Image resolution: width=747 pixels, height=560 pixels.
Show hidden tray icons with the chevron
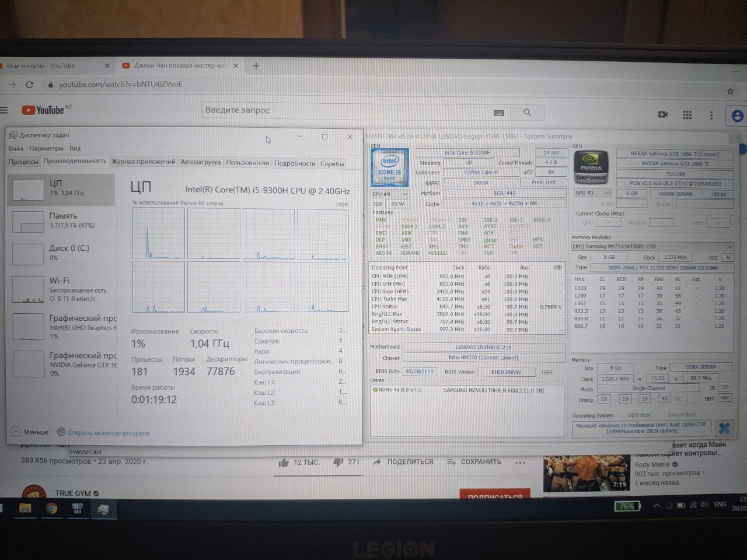[656, 505]
